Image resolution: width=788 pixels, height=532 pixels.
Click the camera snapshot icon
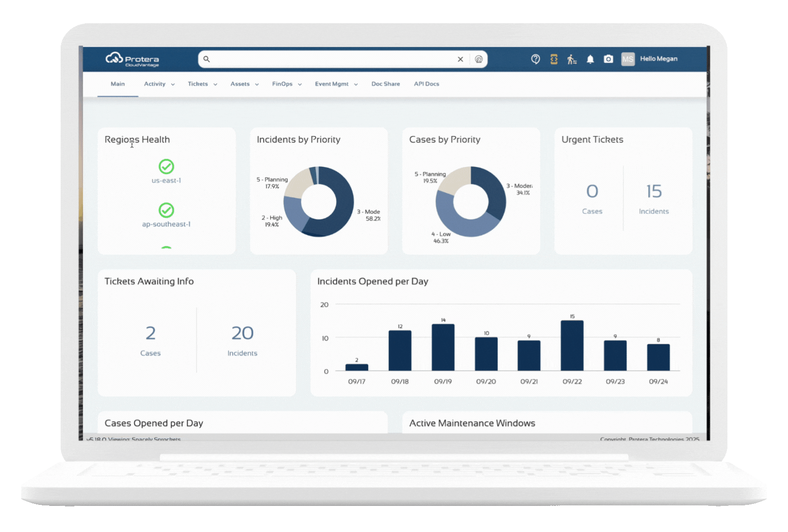coord(609,59)
